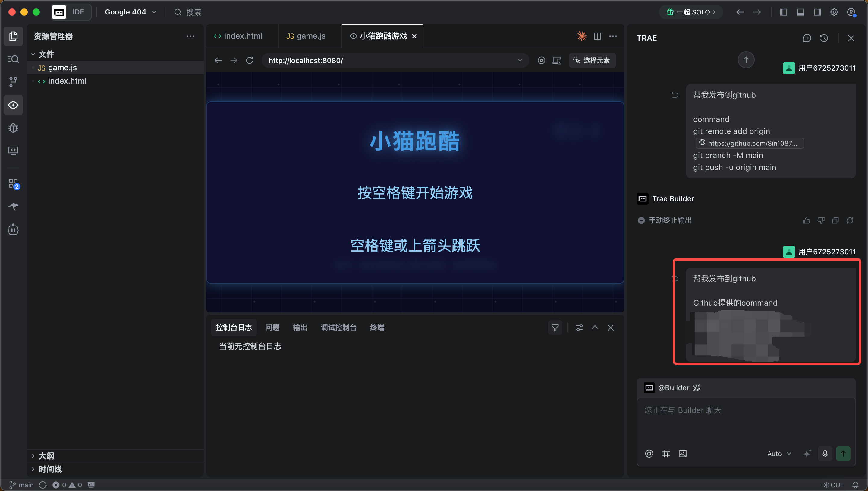
Task: Open the debug bug icon
Action: tap(13, 128)
